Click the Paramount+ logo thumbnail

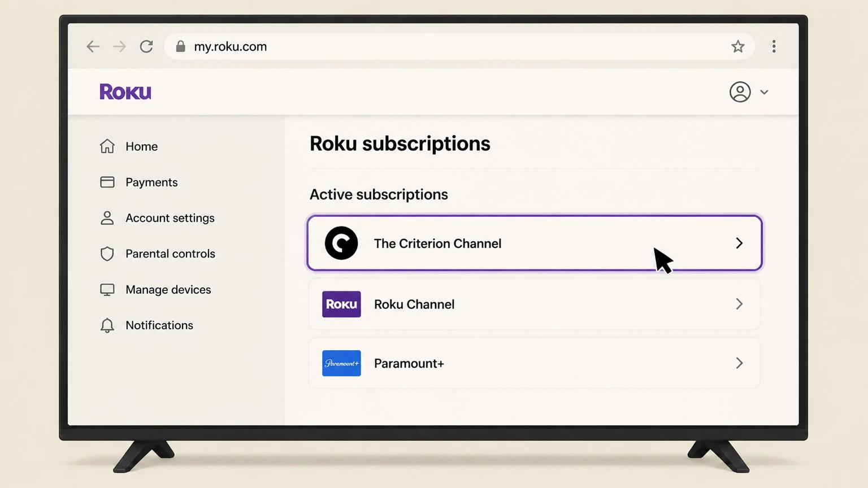341,363
